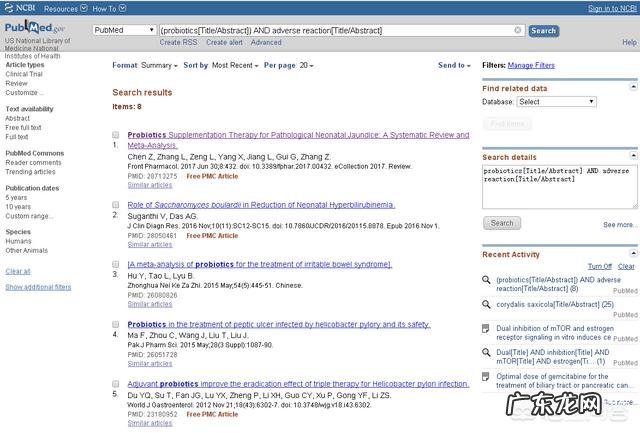Click magnifier icon beside corydalis saxicola search
640x433 pixels.
(486, 304)
